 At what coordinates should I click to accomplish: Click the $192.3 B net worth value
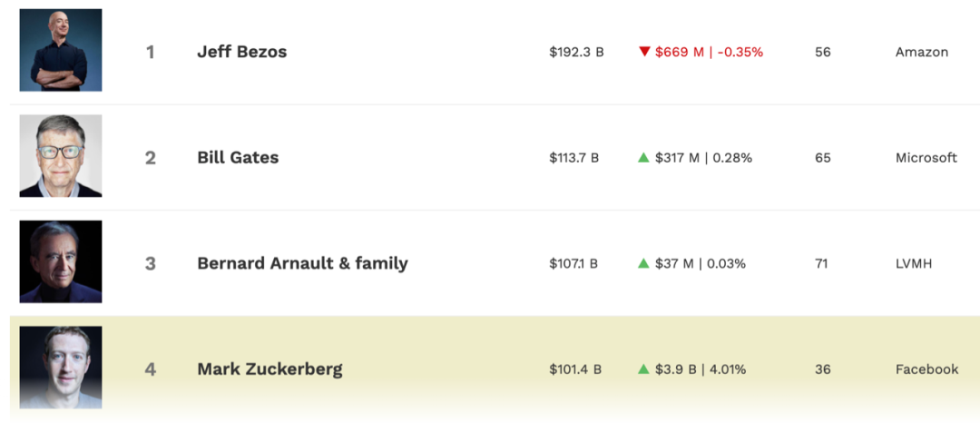pos(576,52)
